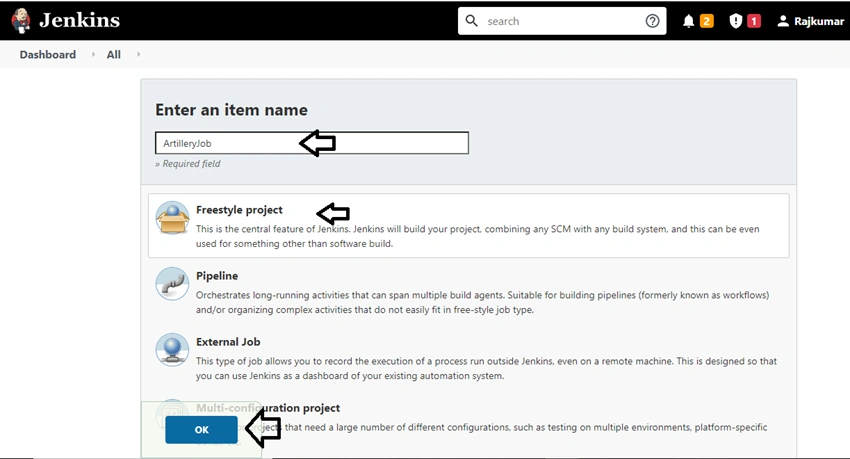This screenshot has height=459, width=850.
Task: Confirm with the OK button
Action: coord(201,430)
